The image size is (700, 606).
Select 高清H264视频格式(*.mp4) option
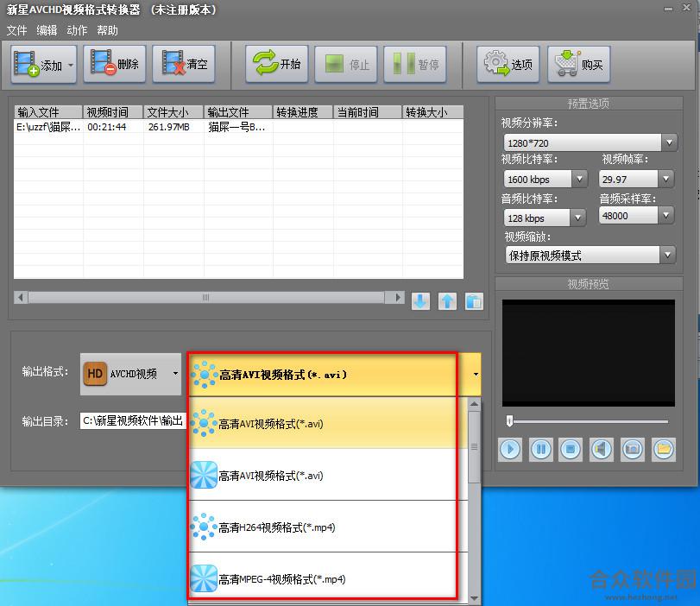328,527
